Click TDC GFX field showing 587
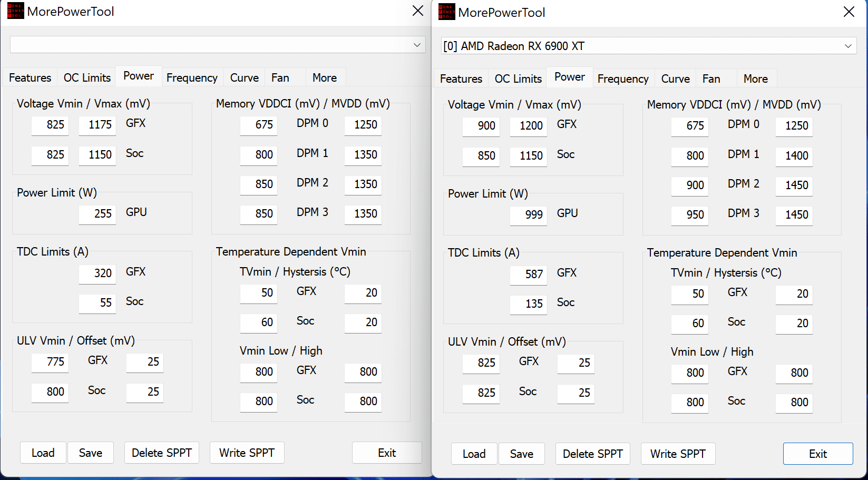The height and width of the screenshot is (480, 868). (529, 275)
